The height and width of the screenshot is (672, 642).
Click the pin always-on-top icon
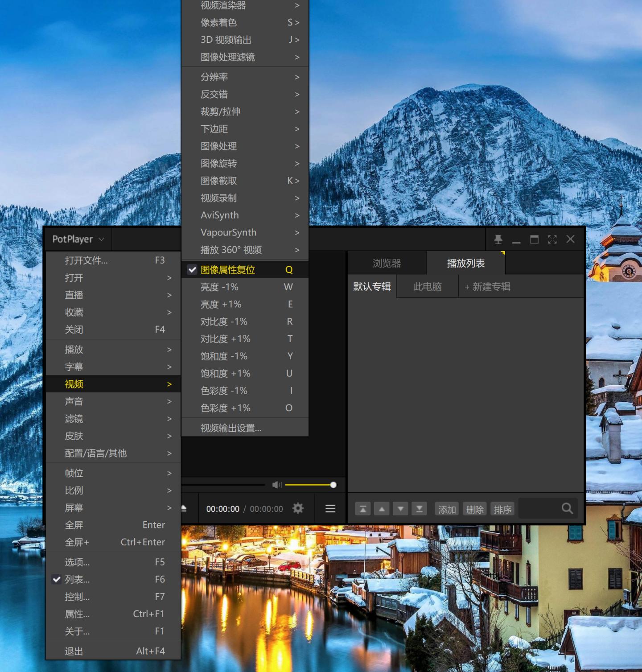click(498, 239)
